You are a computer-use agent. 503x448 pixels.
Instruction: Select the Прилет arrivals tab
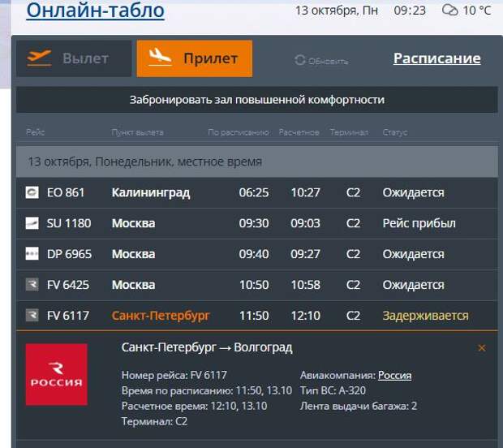195,58
